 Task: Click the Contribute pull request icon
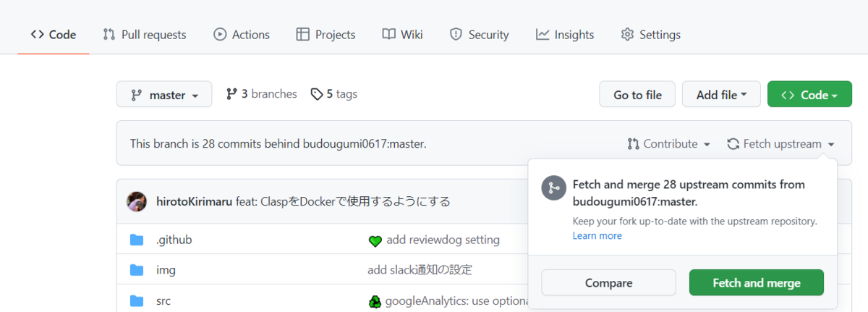click(633, 144)
